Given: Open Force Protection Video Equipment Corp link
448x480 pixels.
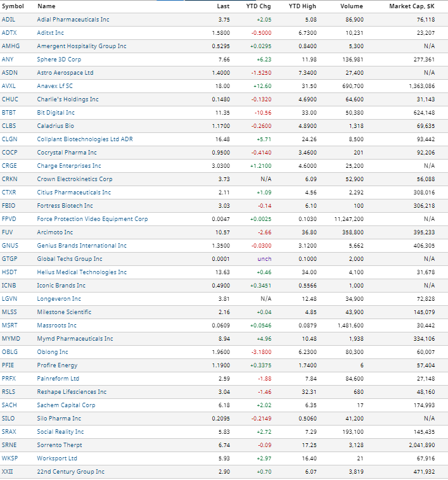Looking at the screenshot, I should (x=92, y=219).
